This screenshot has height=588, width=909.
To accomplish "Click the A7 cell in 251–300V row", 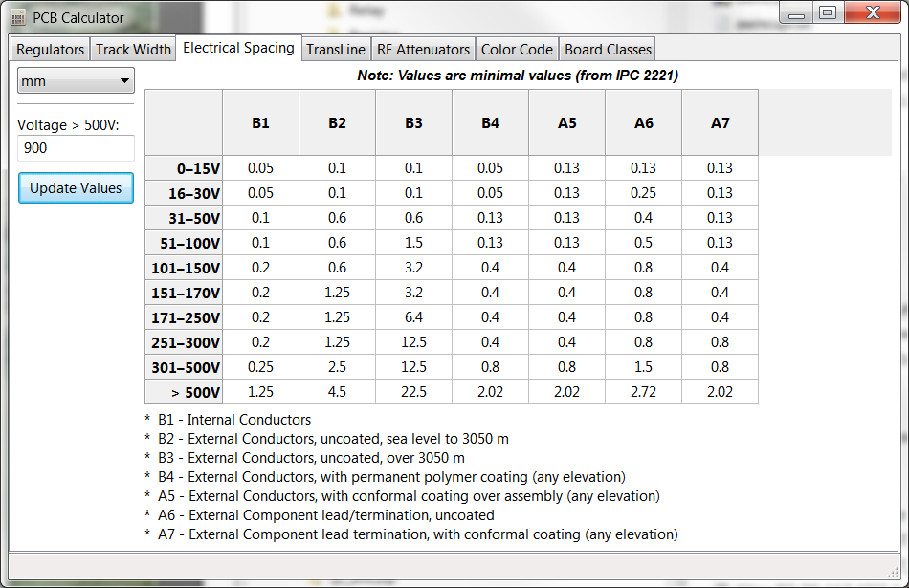I will pos(720,342).
